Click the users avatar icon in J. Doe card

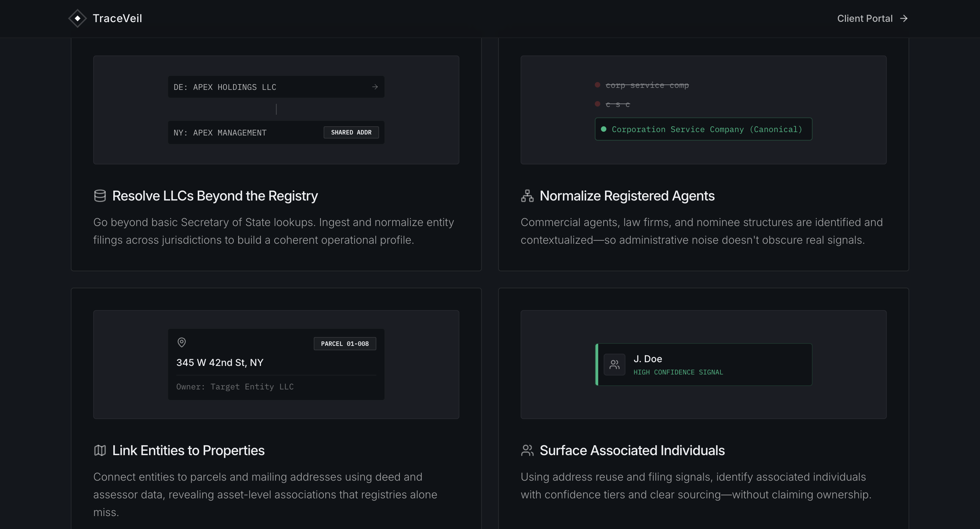point(615,365)
